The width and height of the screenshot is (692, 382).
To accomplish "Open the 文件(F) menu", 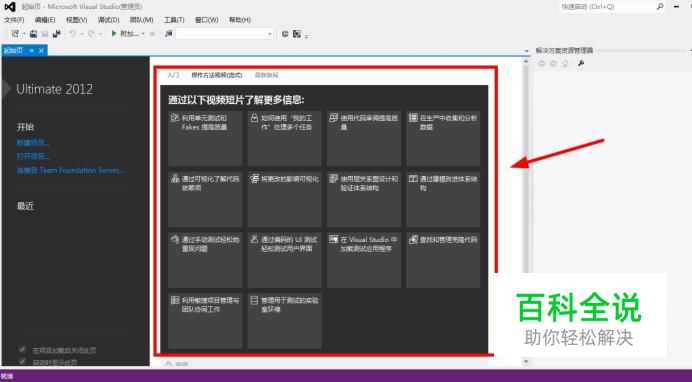I will [x=14, y=20].
